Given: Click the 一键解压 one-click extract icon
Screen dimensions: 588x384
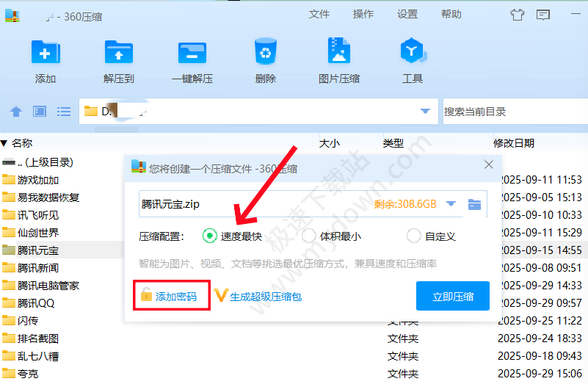Looking at the screenshot, I should 192,53.
